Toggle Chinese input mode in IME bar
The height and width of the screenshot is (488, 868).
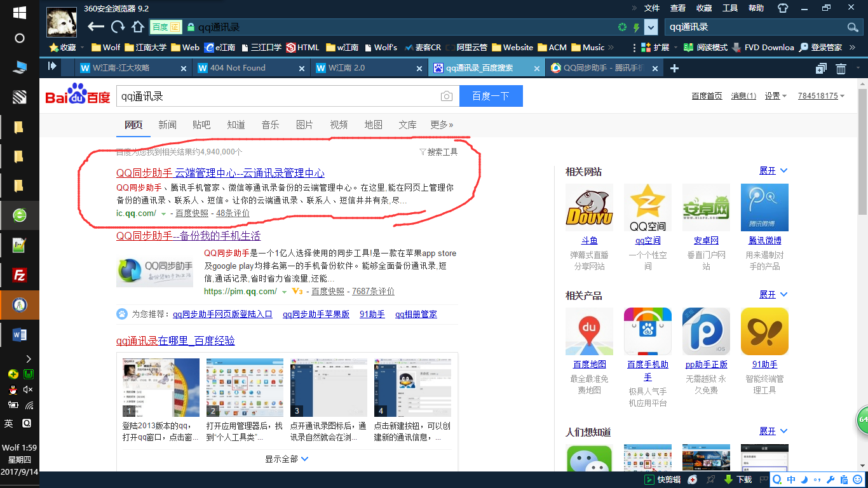pyautogui.click(x=791, y=480)
